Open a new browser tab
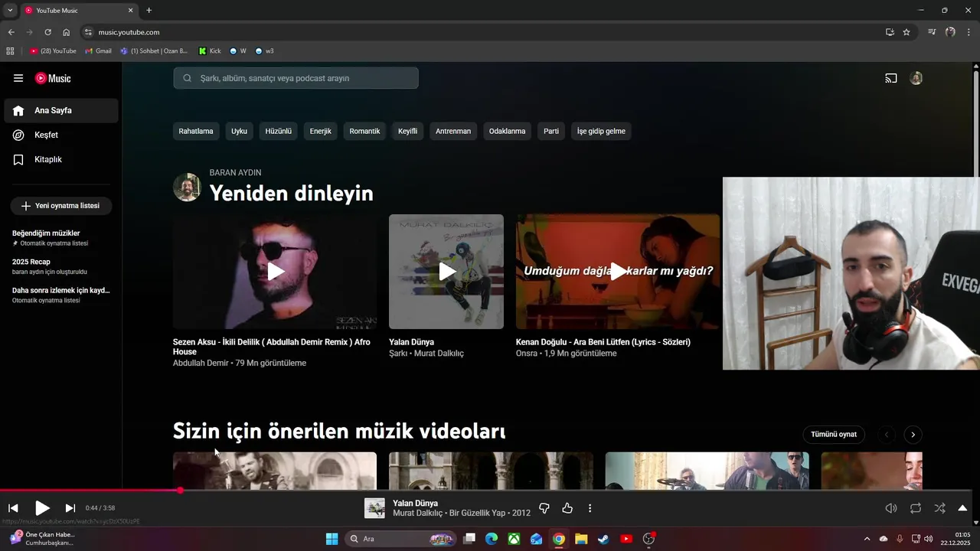The height and width of the screenshot is (551, 980). click(x=149, y=10)
